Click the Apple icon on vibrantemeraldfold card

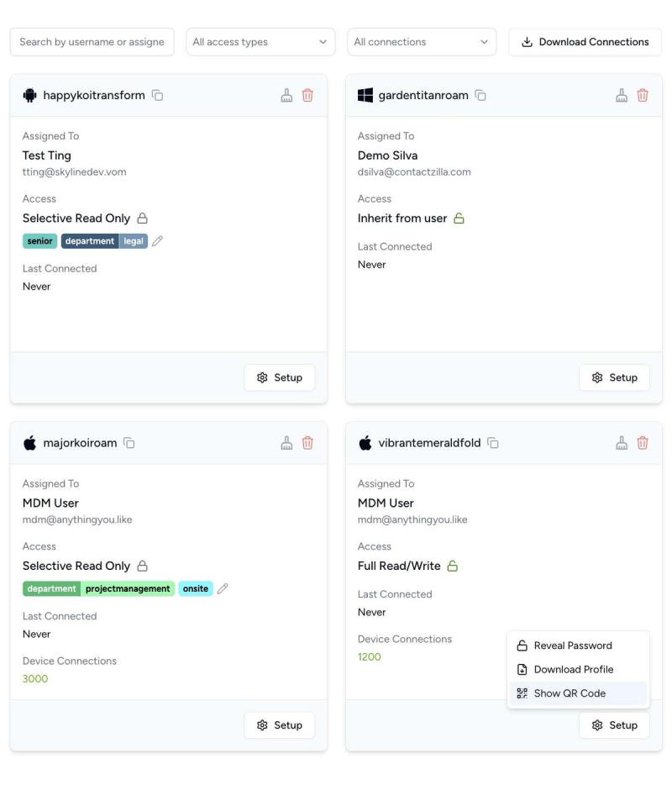(x=365, y=443)
